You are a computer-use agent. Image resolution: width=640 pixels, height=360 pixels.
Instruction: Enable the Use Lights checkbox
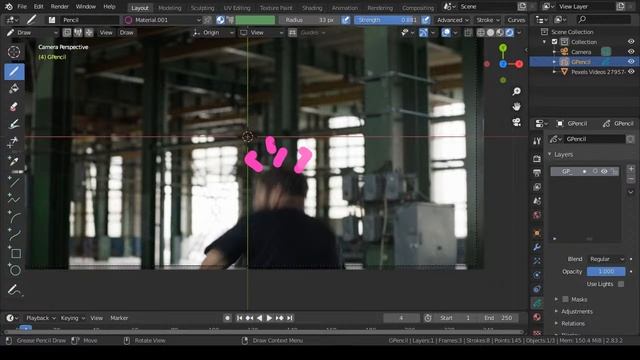(x=621, y=284)
